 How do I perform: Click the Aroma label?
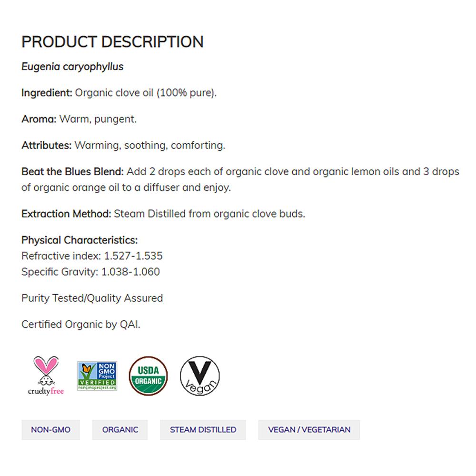(x=39, y=119)
